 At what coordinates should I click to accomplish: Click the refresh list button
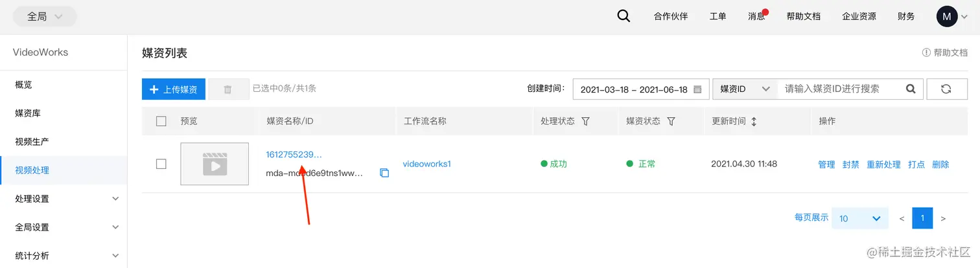click(x=947, y=89)
